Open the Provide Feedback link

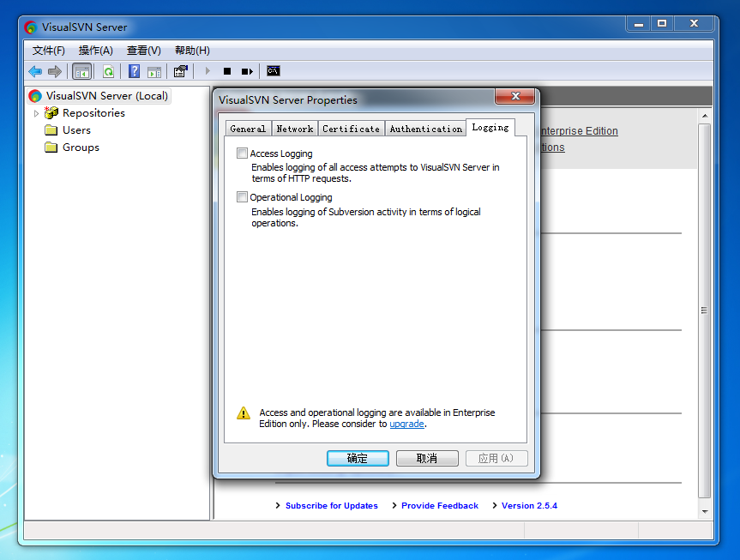440,506
